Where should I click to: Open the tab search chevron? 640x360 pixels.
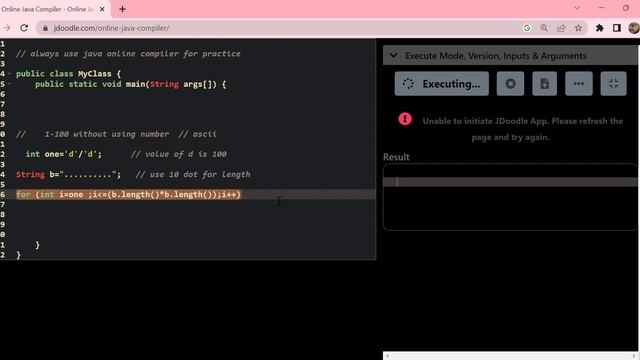point(577,8)
